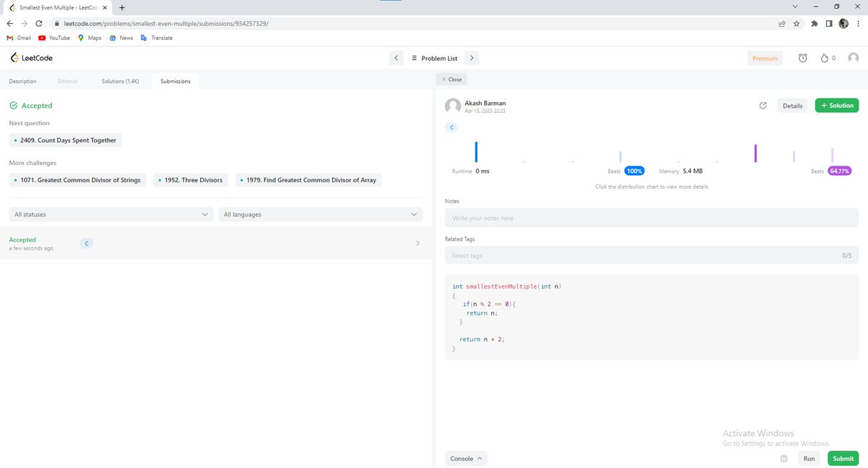868x468 pixels.
Task: Click the browser back arrow
Action: coord(10,23)
